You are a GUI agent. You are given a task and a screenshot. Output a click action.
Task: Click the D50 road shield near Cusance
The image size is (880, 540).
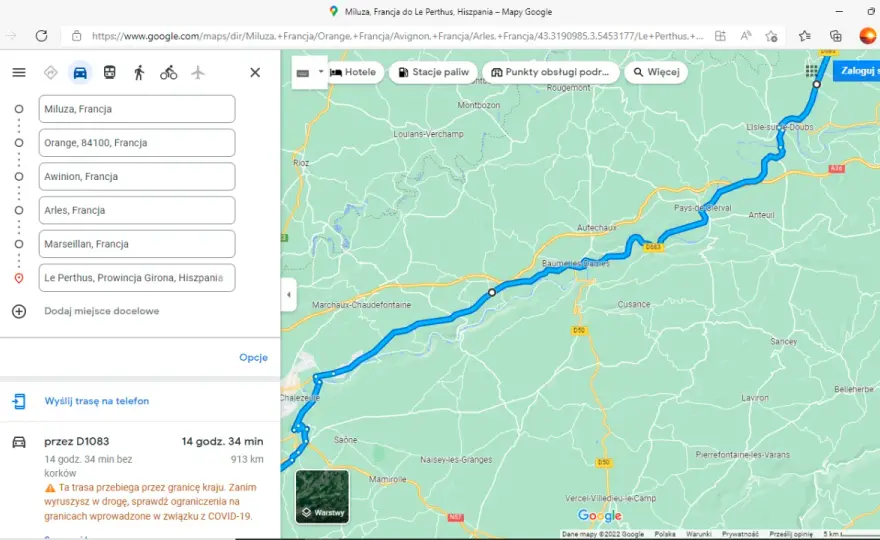click(x=579, y=330)
